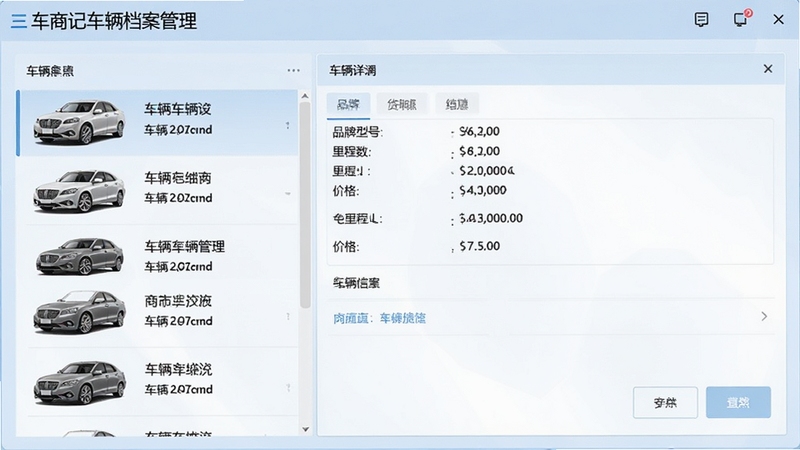The image size is (800, 450).
Task: Click the small indicator on fourth vehicle row
Action: tap(288, 317)
